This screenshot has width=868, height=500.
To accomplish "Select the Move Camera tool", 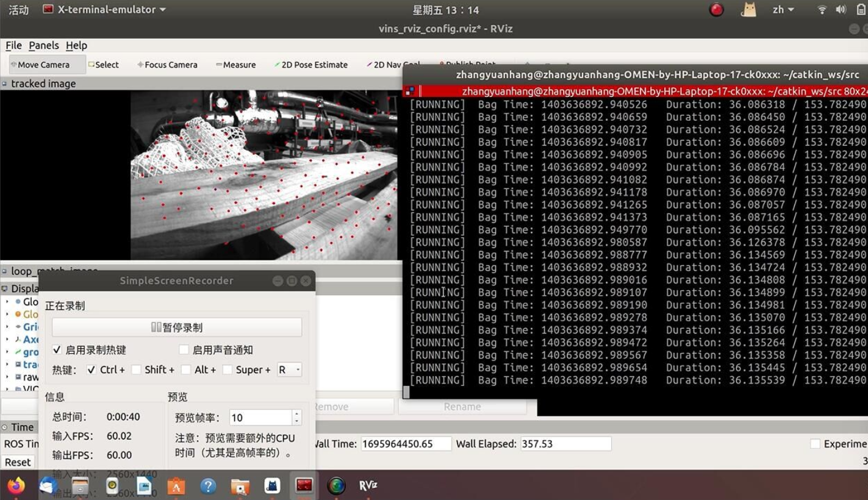I will (x=43, y=65).
